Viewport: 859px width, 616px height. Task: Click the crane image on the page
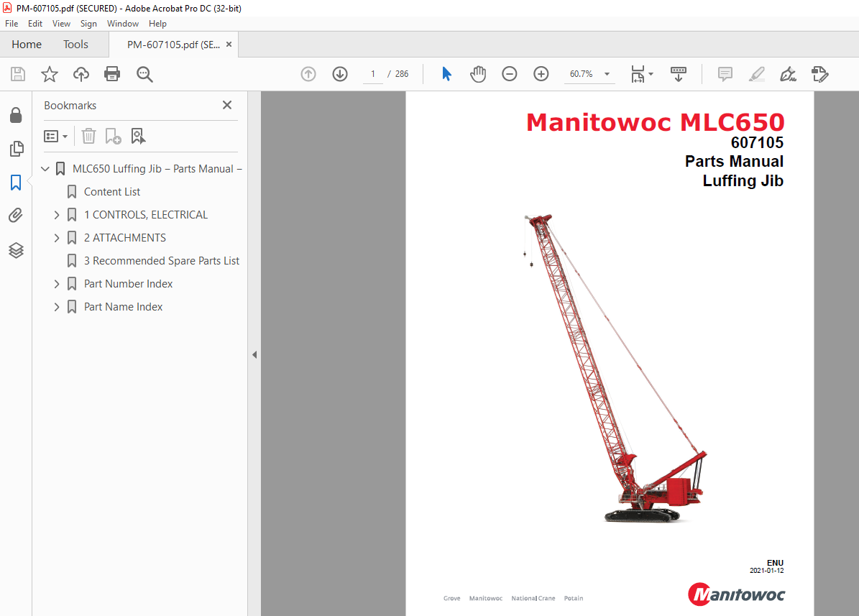click(x=615, y=368)
